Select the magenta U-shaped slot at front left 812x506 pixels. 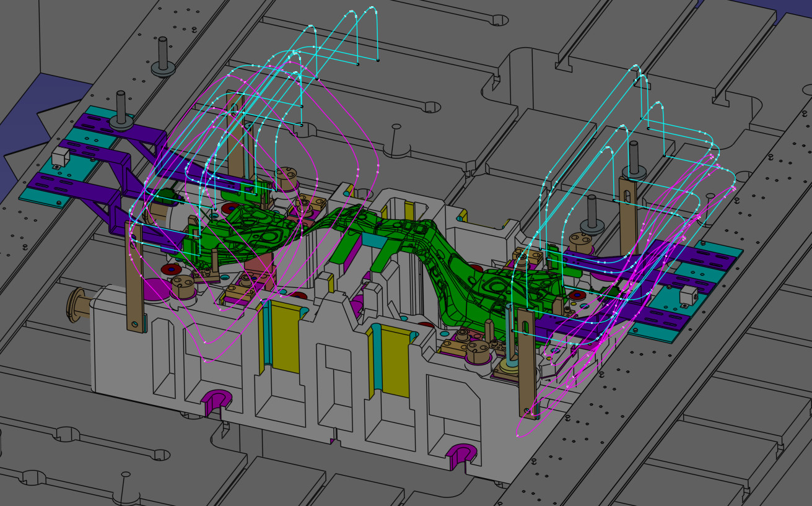pyautogui.click(x=216, y=401)
